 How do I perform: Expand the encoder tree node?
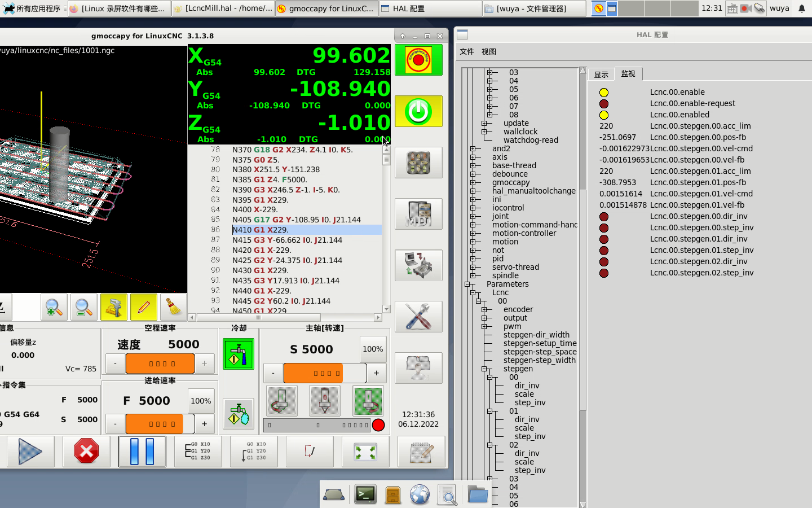click(484, 310)
